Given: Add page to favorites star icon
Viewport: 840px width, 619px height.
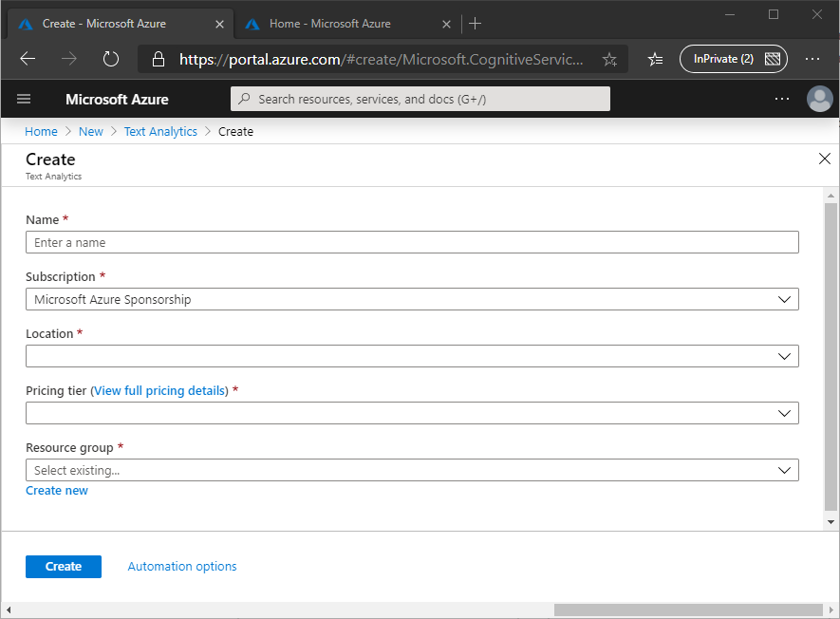Looking at the screenshot, I should pyautogui.click(x=609, y=59).
